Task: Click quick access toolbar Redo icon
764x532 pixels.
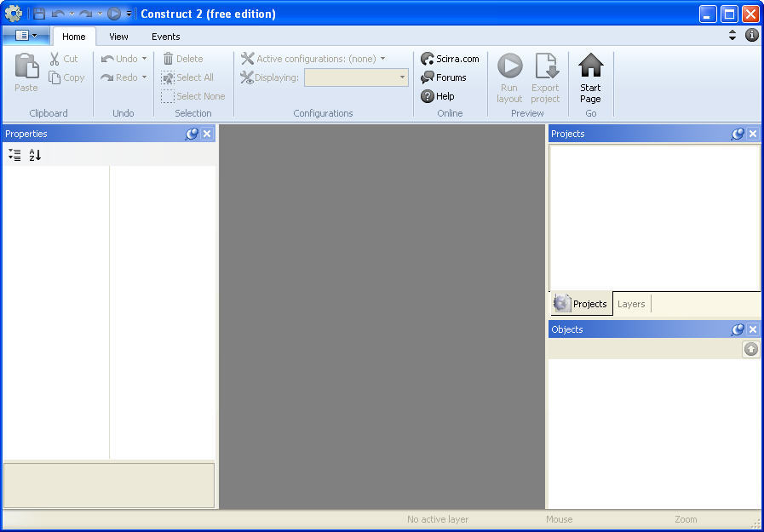Action: tap(86, 14)
